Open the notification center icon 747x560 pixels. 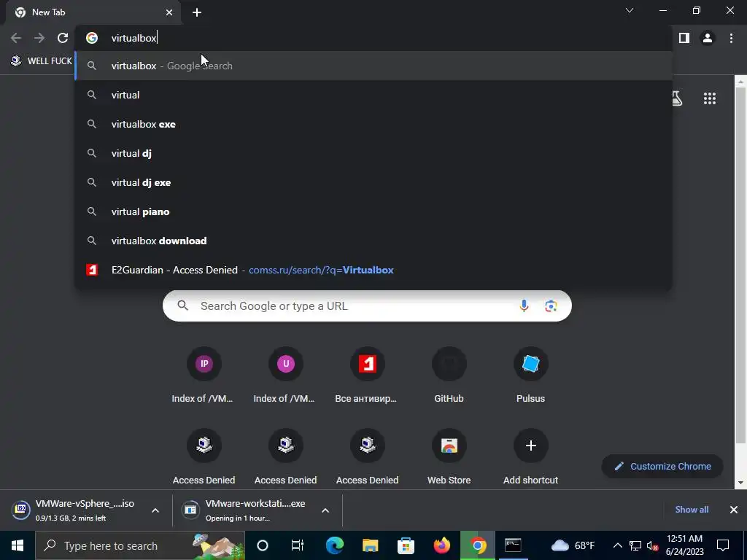click(x=723, y=545)
